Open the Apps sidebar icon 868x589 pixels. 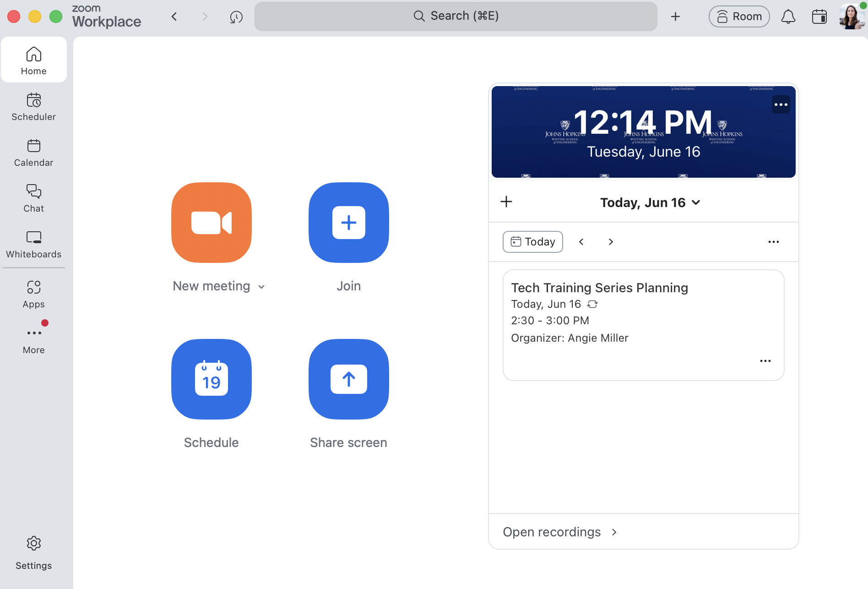click(34, 294)
